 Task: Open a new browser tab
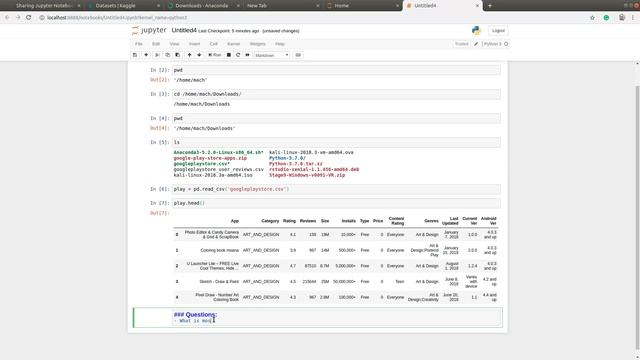click(x=490, y=6)
